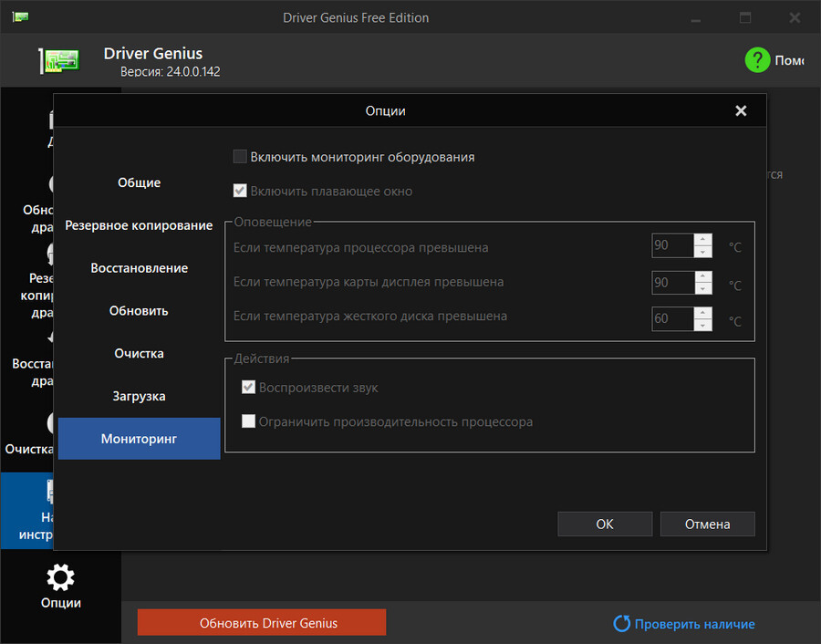This screenshot has width=821, height=644.
Task: Click Проверить наличие link
Action: [x=695, y=624]
